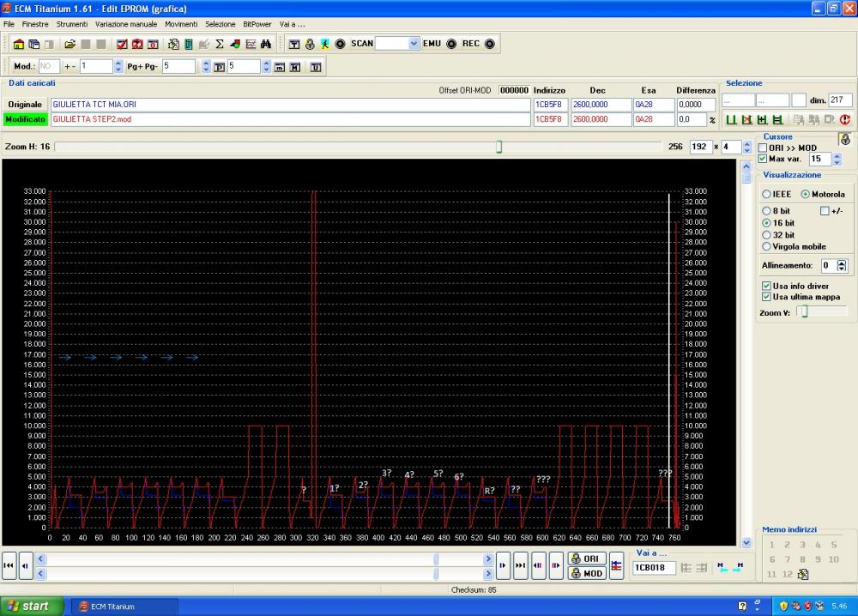This screenshot has width=858, height=616.
Task: Click the ORI lock button
Action: pos(586,559)
